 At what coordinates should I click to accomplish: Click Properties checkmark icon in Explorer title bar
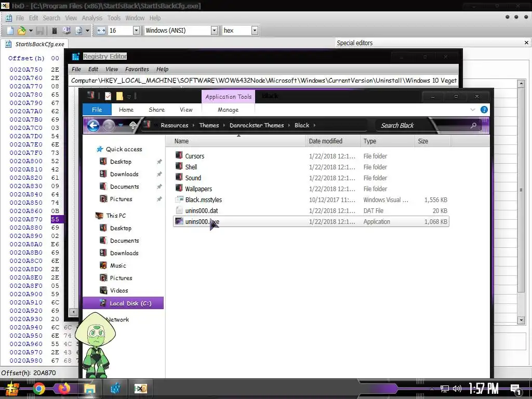pyautogui.click(x=108, y=96)
